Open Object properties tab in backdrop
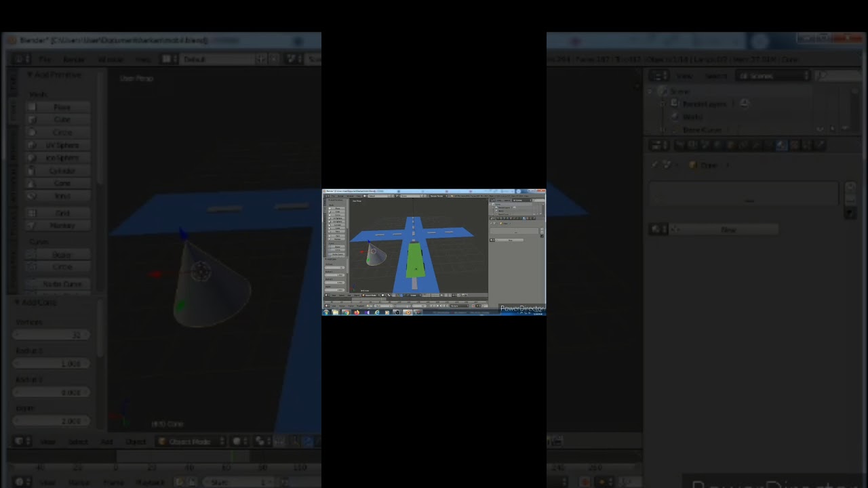The height and width of the screenshot is (488, 868). click(730, 145)
